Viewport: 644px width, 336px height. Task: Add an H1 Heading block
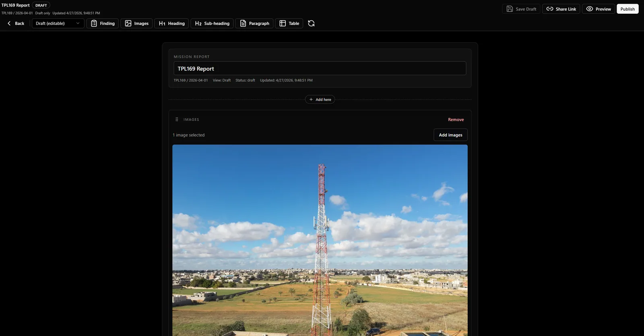tap(171, 23)
